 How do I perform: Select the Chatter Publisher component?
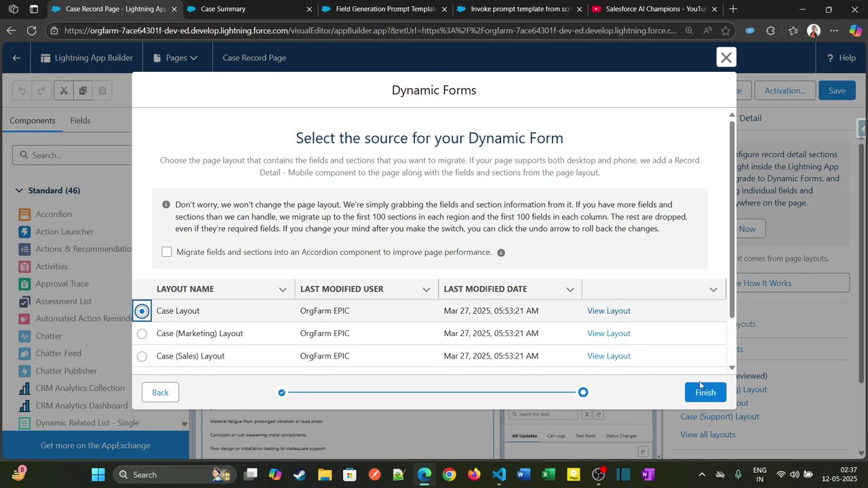pos(66,371)
